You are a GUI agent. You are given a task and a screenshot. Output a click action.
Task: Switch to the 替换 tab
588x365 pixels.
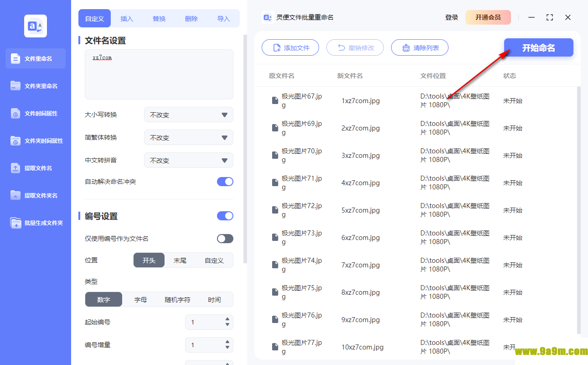click(x=159, y=18)
